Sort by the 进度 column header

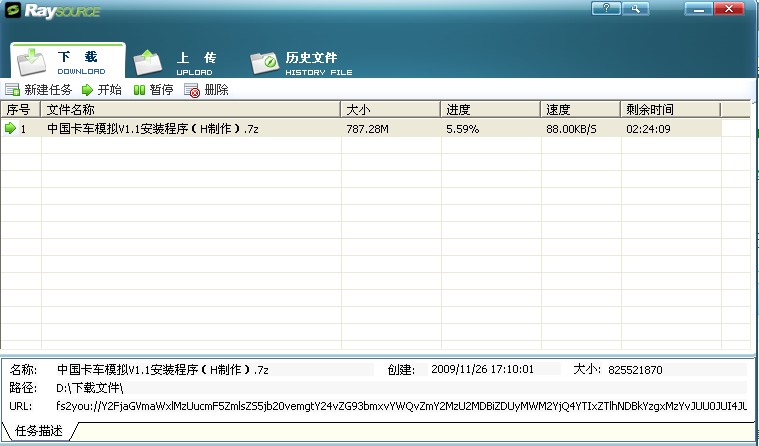[490, 109]
